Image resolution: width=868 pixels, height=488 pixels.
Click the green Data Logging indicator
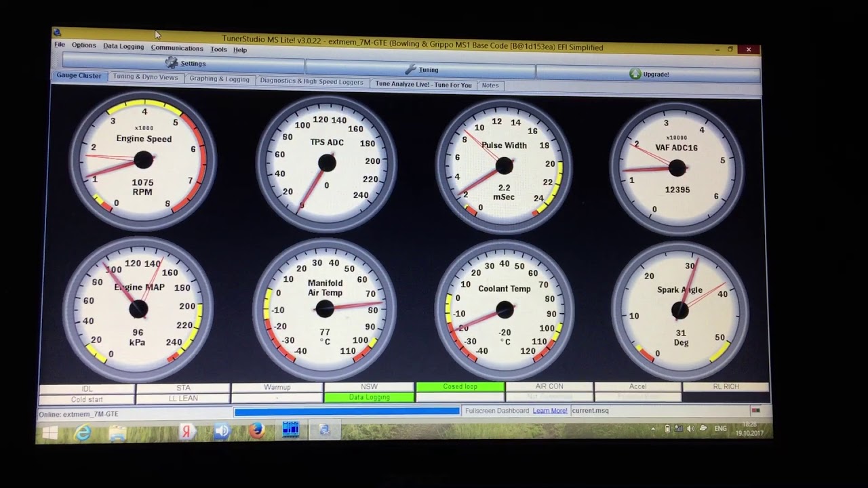pos(370,398)
